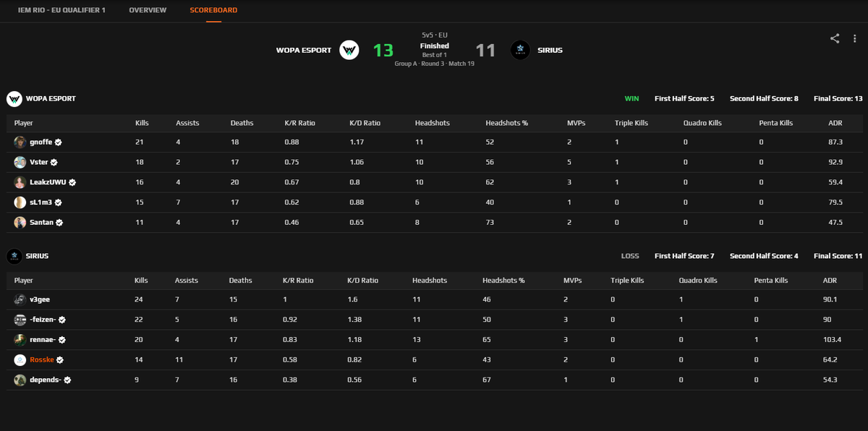Click Group A - Round 3 - Match 19 text
Viewport: 868px width, 431px height.
pyautogui.click(x=434, y=64)
